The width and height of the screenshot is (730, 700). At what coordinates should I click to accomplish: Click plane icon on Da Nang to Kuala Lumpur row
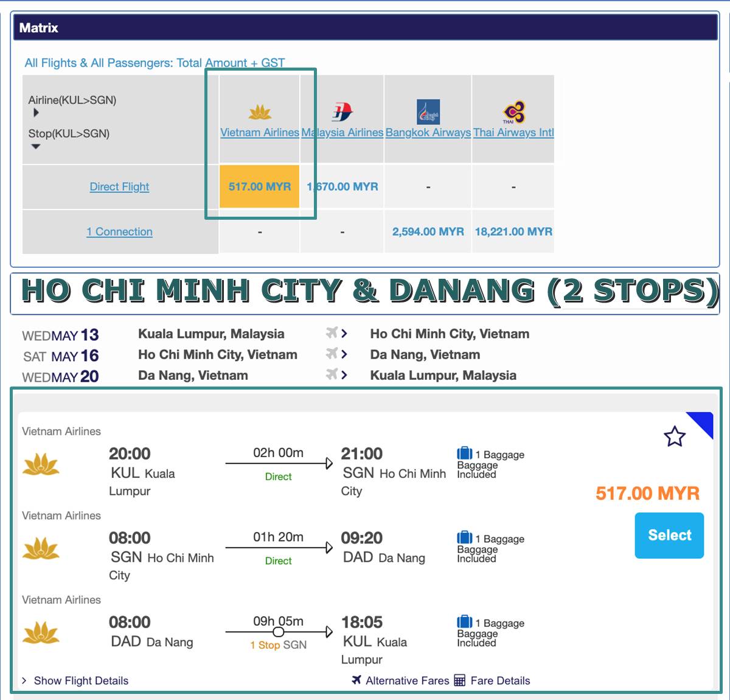tap(332, 374)
